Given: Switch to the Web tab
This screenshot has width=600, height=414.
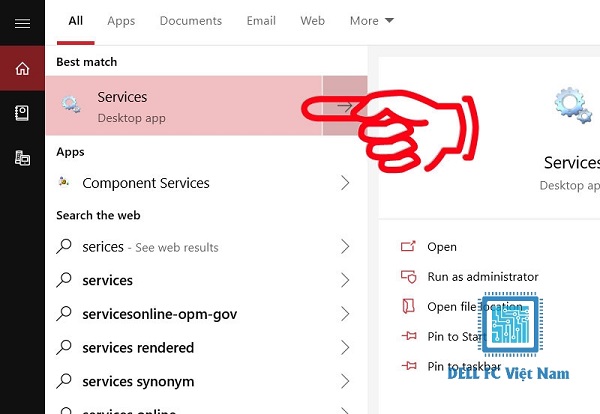Looking at the screenshot, I should (312, 21).
